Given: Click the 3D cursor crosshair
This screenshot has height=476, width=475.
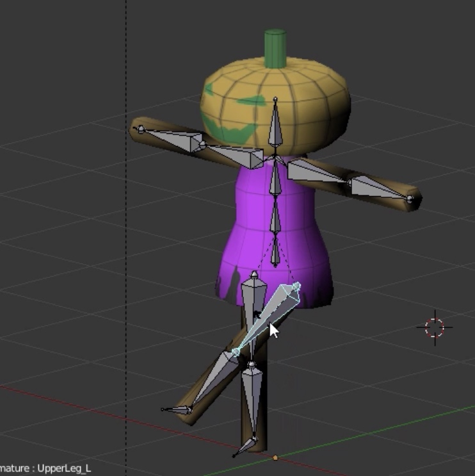Looking at the screenshot, I should tap(434, 327).
